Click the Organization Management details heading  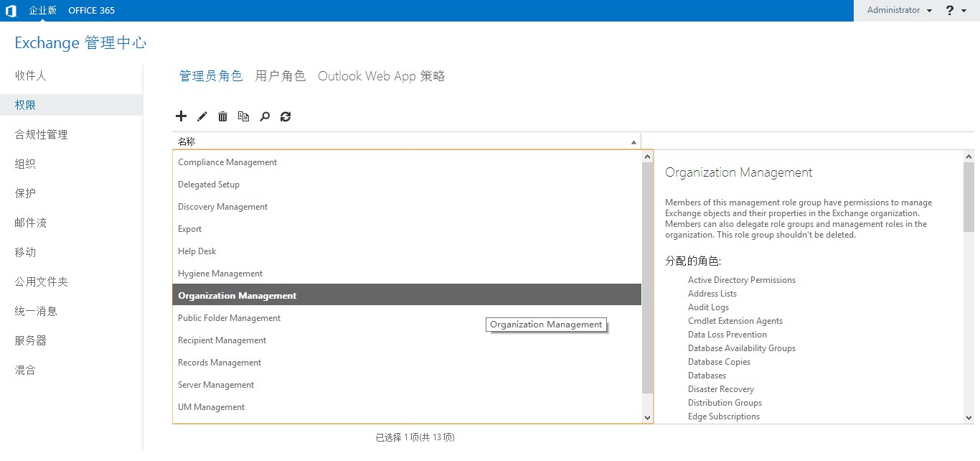(x=739, y=172)
